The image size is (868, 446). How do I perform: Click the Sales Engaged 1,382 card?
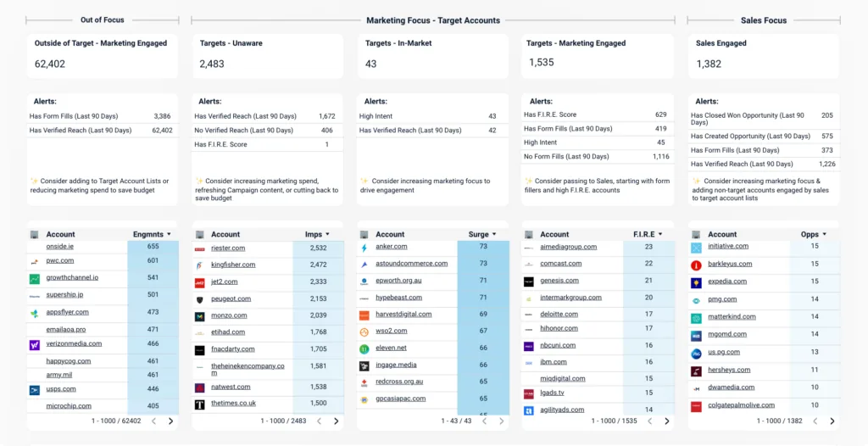[763, 54]
